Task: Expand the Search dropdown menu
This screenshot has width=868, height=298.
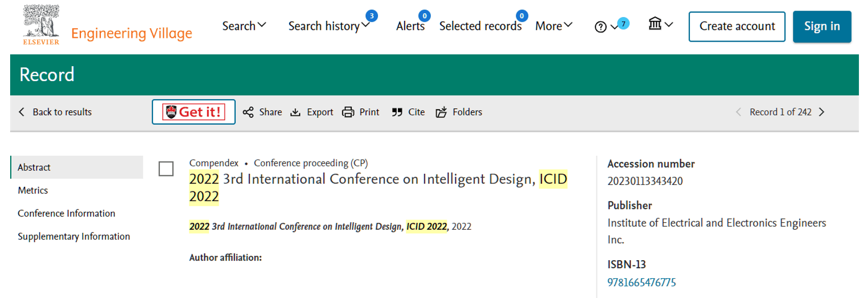Action: click(244, 26)
